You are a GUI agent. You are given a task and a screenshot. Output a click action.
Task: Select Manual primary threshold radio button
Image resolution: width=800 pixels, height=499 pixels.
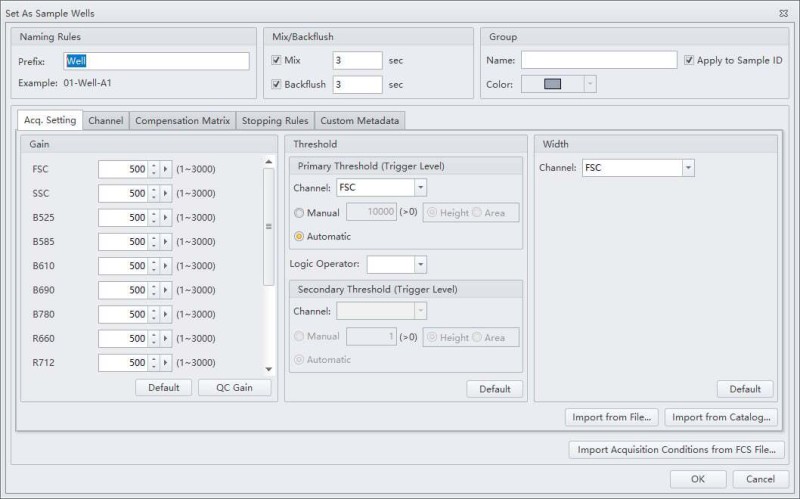(299, 213)
